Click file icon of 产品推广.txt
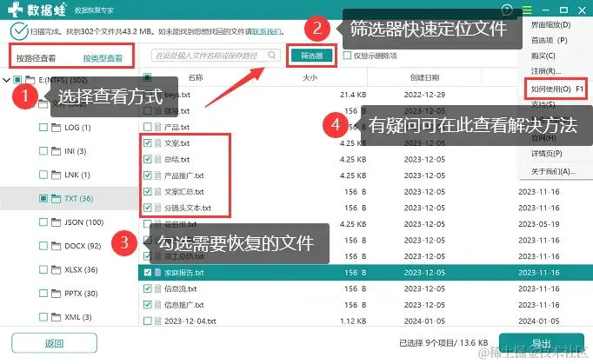Viewport: 593px width, 364px height. [x=158, y=175]
